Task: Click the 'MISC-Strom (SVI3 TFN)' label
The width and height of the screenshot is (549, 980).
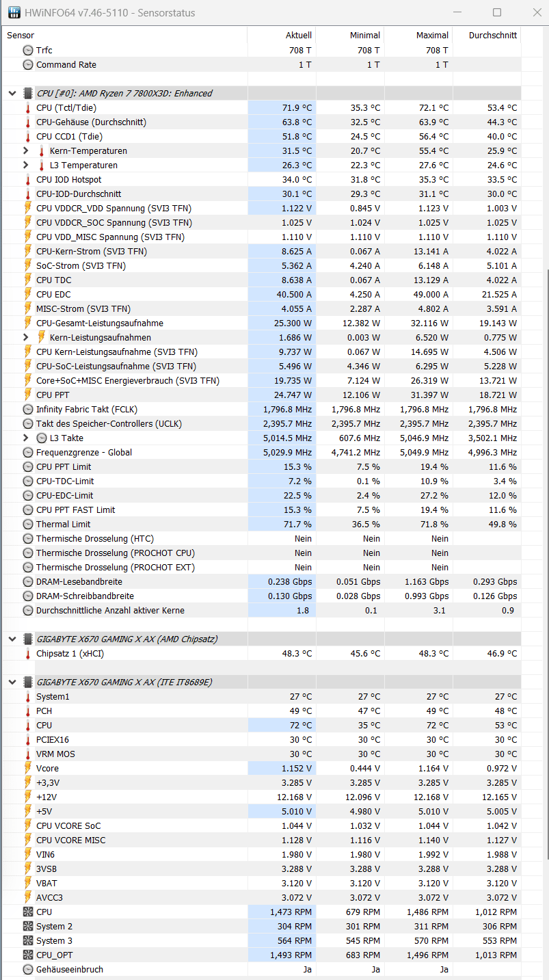Action: (83, 308)
